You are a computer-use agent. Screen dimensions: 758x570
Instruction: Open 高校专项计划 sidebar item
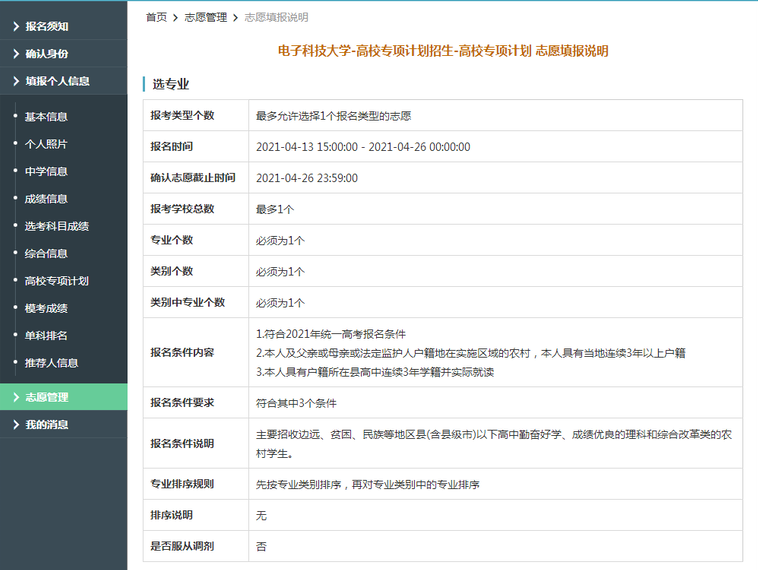57,281
